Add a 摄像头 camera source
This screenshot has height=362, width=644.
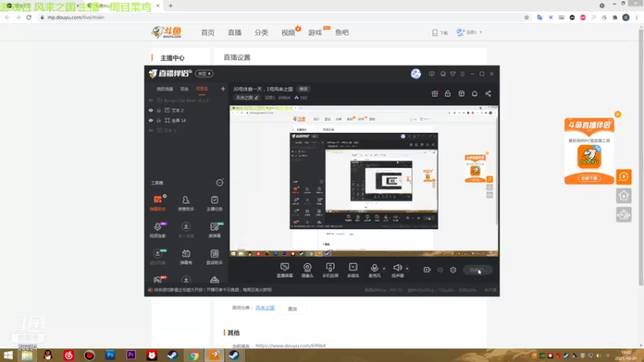pyautogui.click(x=308, y=270)
